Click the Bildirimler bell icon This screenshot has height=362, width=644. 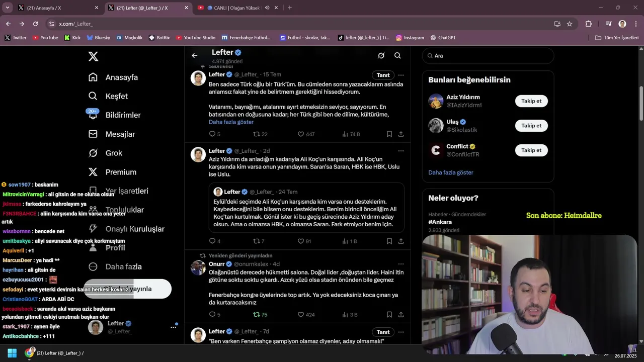click(93, 115)
